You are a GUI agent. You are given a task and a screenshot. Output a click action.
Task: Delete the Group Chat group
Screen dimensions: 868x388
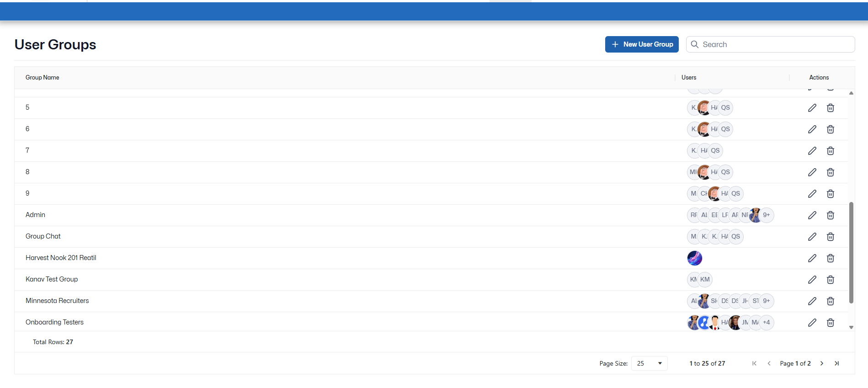click(x=831, y=237)
